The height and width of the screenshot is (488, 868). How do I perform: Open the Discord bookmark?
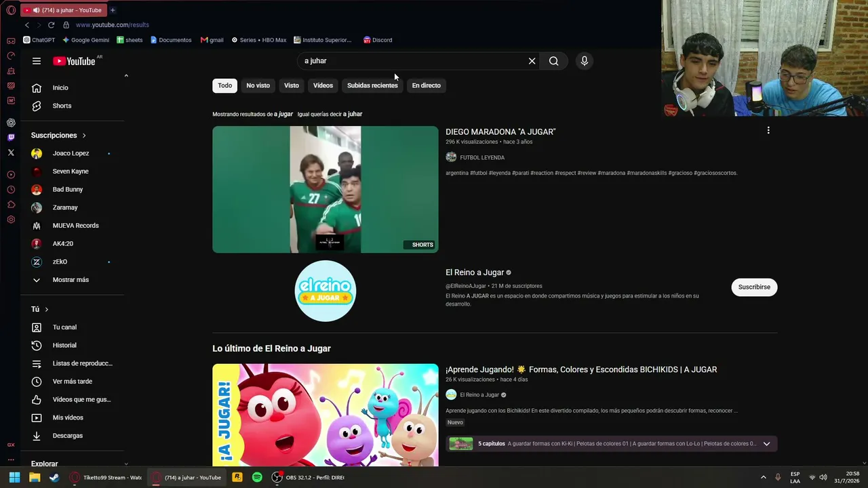(378, 40)
